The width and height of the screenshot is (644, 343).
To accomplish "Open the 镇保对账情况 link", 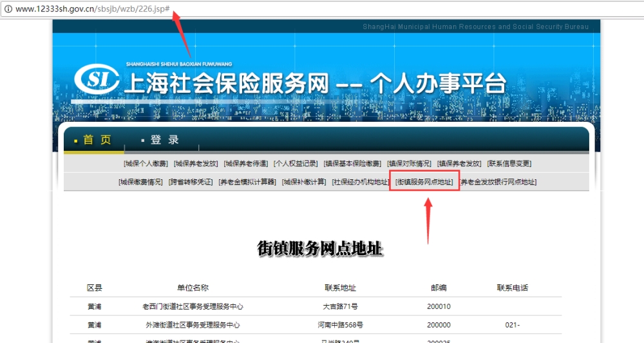I will [x=409, y=164].
